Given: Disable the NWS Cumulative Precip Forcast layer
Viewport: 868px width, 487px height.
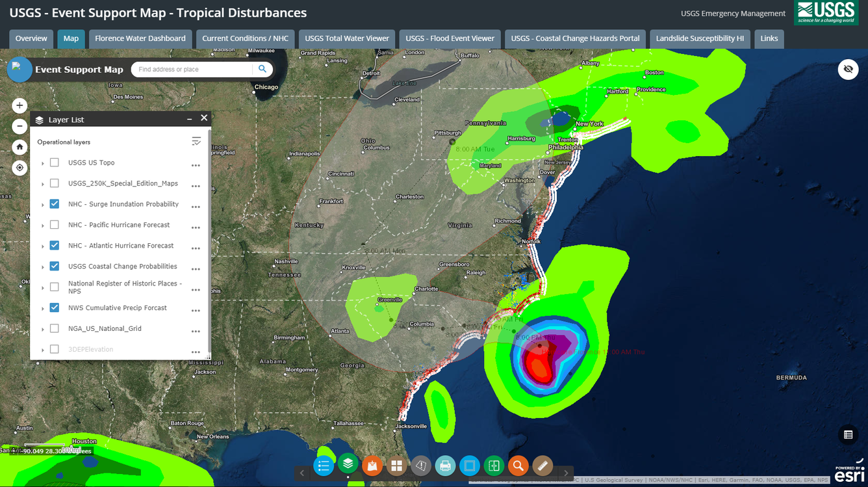Looking at the screenshot, I should [x=54, y=307].
